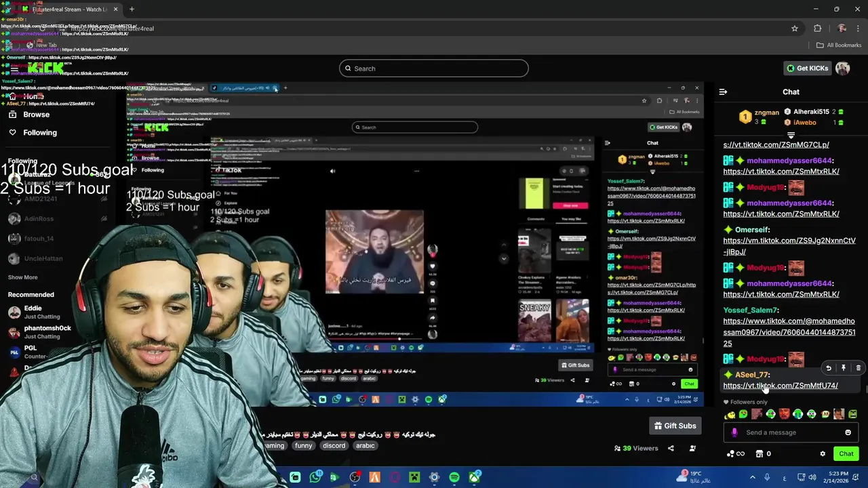Open WhatsApp from the taskbar
868x488 pixels.
(315, 477)
